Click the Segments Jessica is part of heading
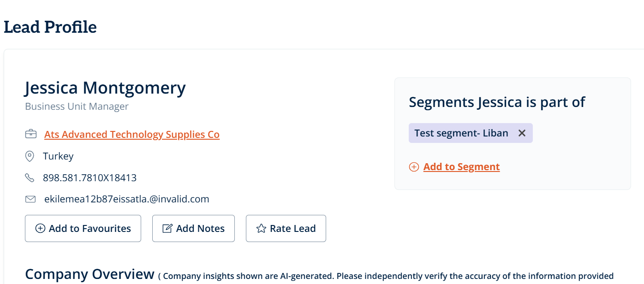The width and height of the screenshot is (644, 284). (497, 102)
